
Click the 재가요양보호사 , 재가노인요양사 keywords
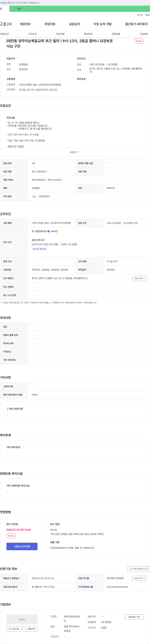[x=47, y=180]
